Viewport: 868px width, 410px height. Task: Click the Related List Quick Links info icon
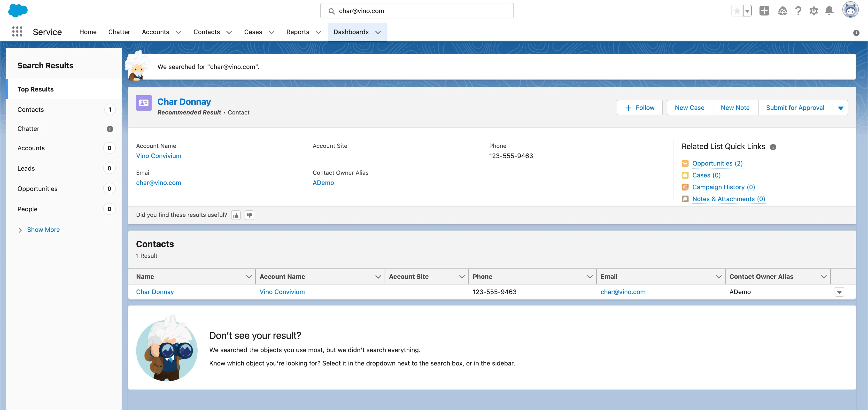(773, 147)
